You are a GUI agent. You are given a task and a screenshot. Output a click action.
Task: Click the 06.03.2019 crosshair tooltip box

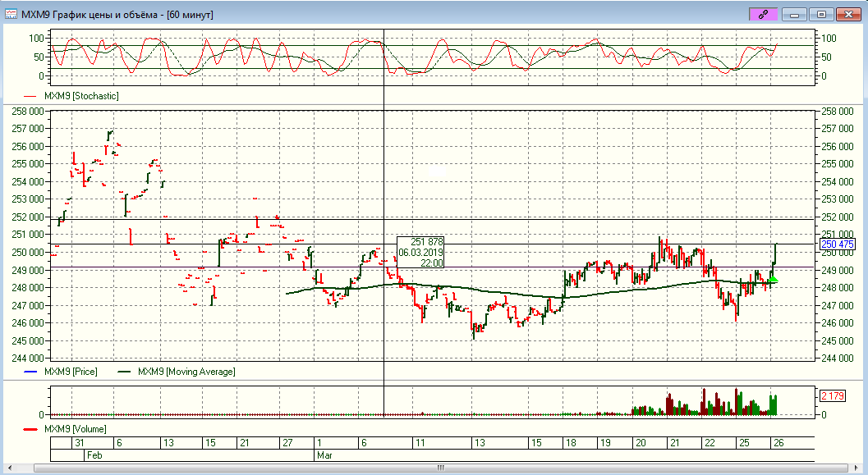click(420, 252)
